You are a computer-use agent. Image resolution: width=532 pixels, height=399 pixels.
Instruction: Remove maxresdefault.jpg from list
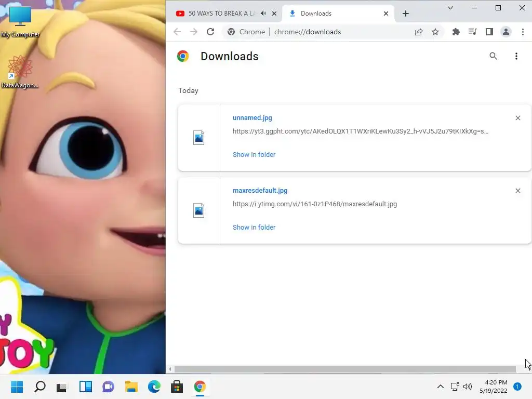[x=518, y=191]
